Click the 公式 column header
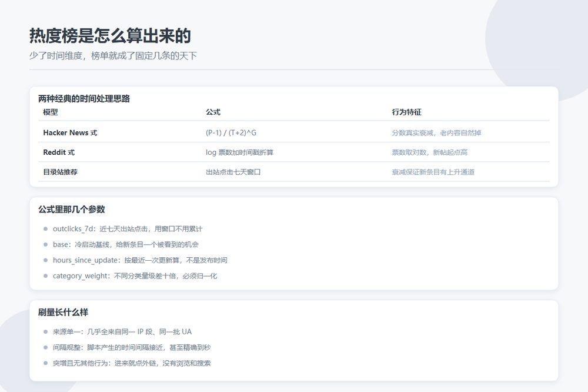The height and width of the screenshot is (392, 588). (x=213, y=112)
